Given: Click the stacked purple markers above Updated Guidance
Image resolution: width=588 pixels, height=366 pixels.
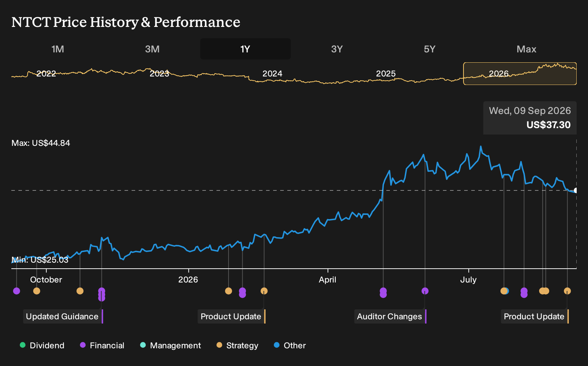Looking at the screenshot, I should 102,294.
